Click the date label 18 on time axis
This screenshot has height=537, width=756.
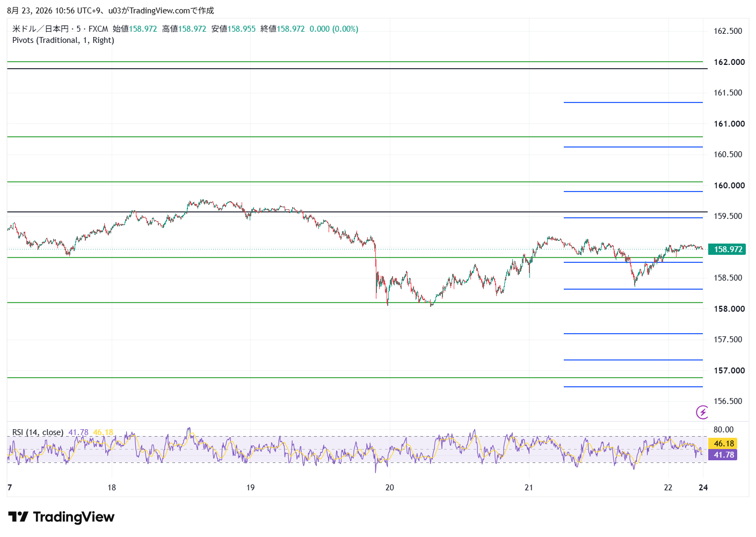coord(112,488)
